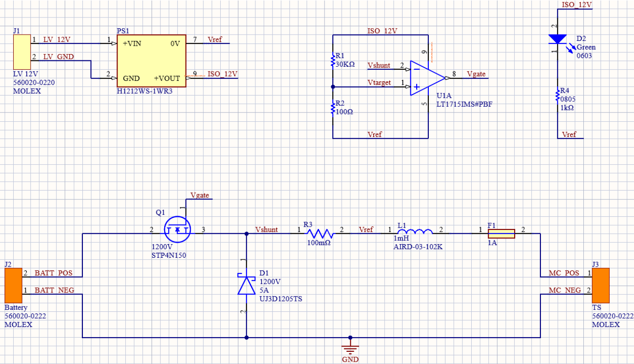Screen dimensions: 634x364
Task: Select the 30KΩ value of R1
Action: pyautogui.click(x=345, y=64)
